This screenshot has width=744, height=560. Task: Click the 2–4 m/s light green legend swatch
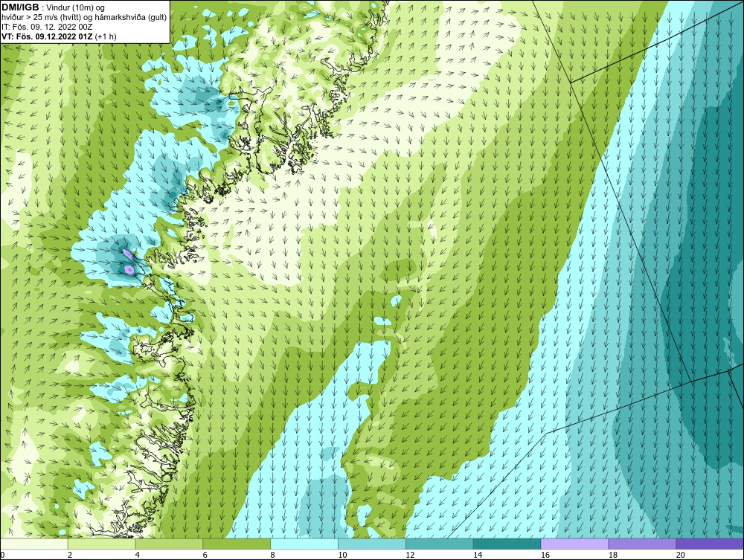(101, 544)
